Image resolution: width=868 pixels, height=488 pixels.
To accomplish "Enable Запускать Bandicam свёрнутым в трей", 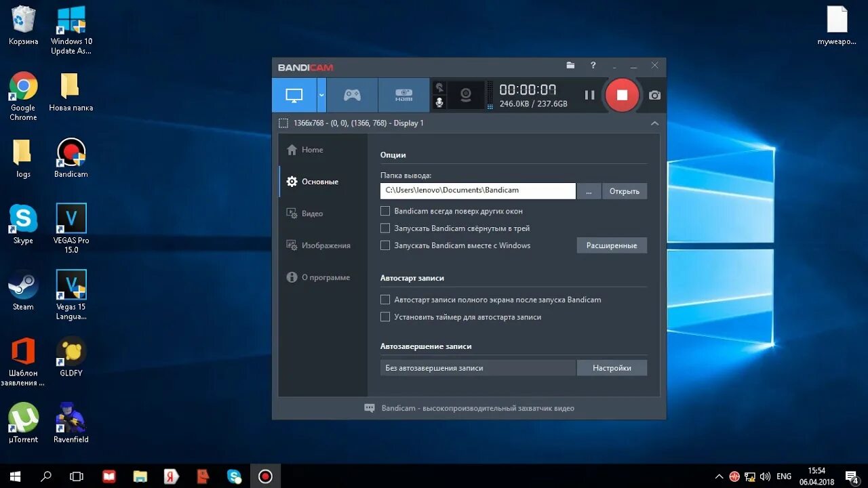I will (x=385, y=228).
